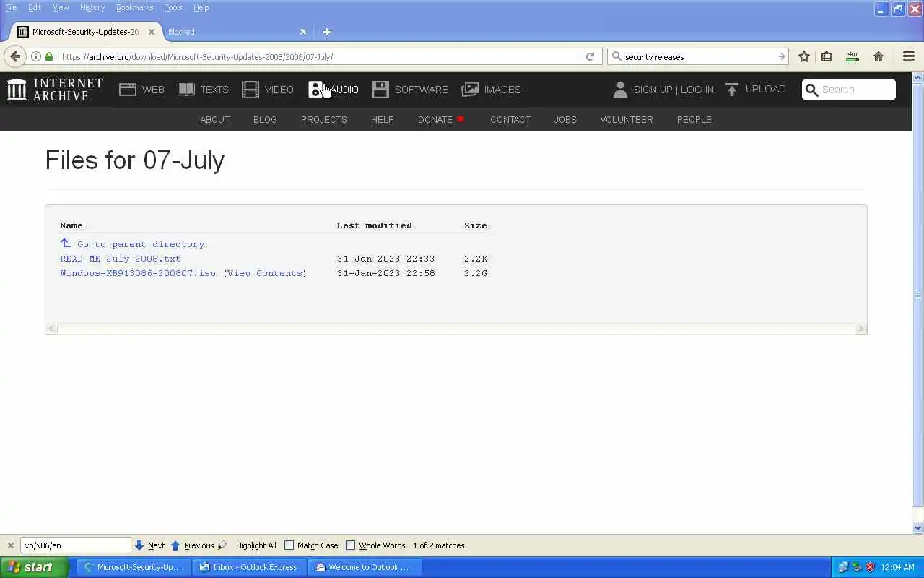Click Go to parent directory link

point(133,244)
